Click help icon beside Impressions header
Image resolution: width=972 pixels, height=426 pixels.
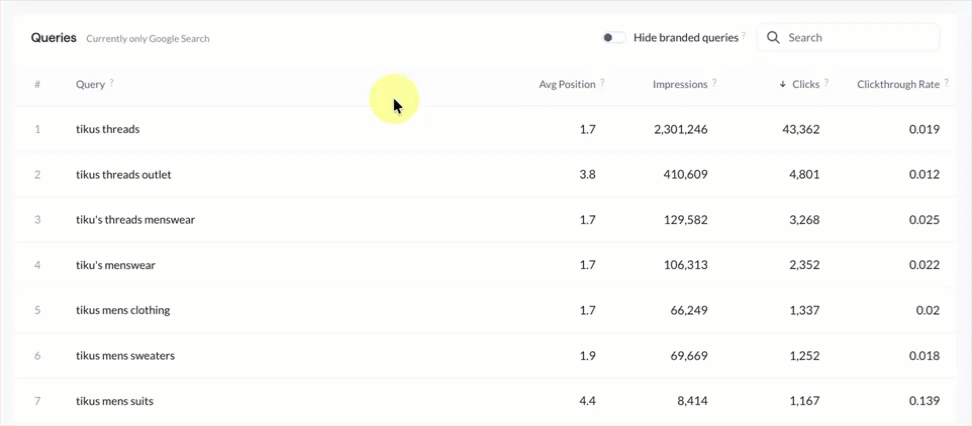point(714,82)
